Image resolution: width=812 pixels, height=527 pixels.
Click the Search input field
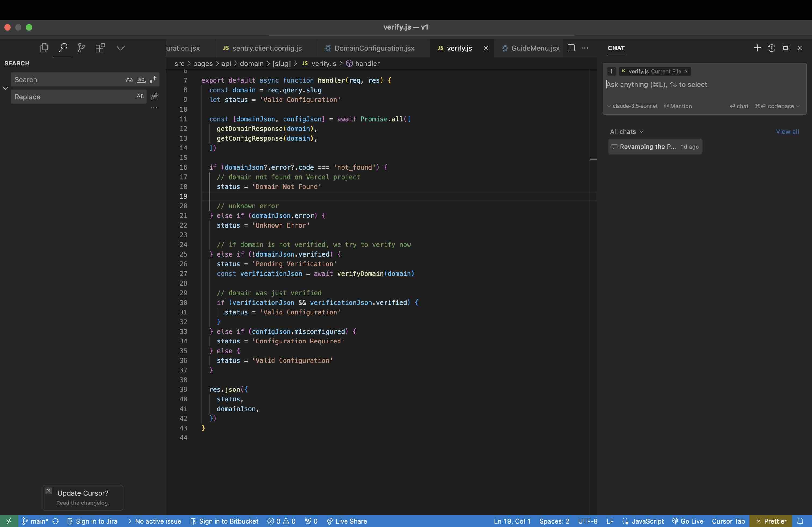[68, 80]
